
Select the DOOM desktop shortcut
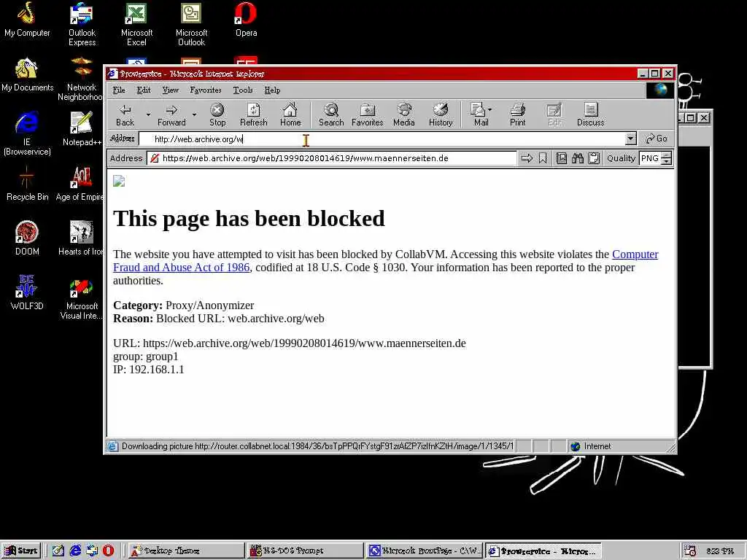27,238
